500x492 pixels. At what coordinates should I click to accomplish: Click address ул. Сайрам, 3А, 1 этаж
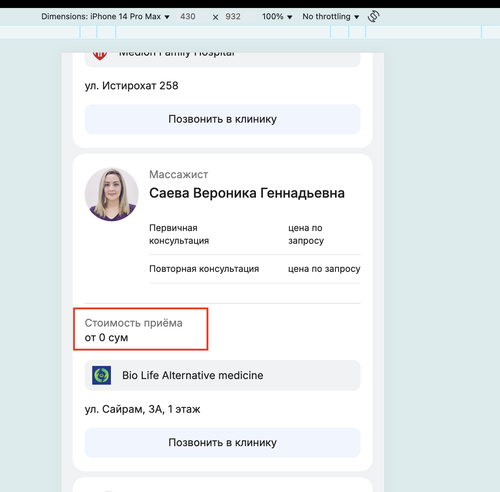tap(142, 409)
